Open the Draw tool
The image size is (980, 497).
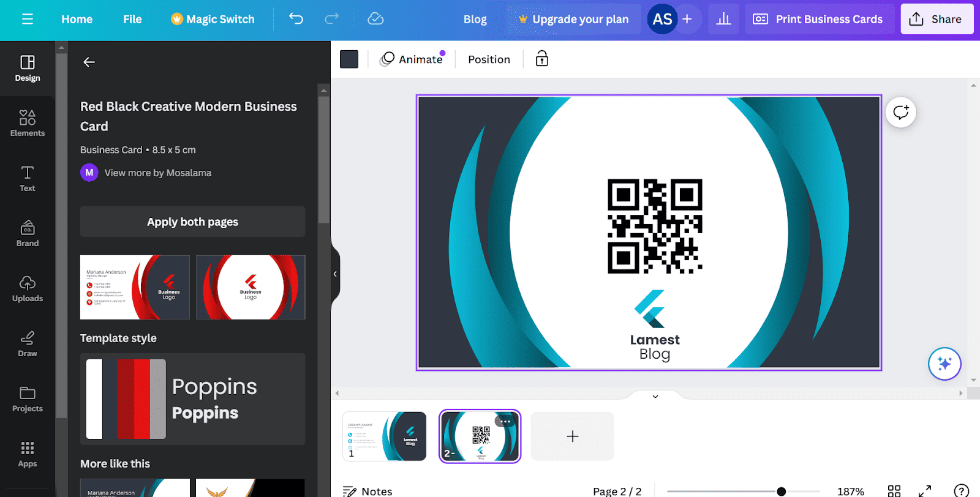pos(28,343)
